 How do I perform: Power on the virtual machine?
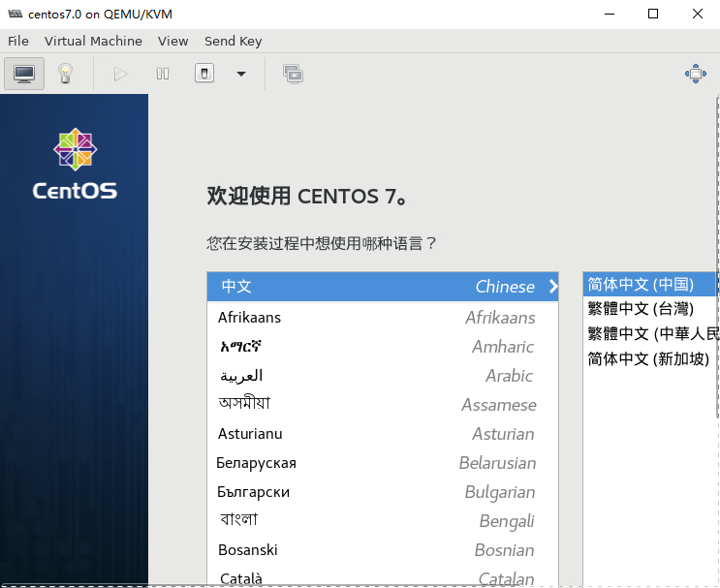pos(120,74)
